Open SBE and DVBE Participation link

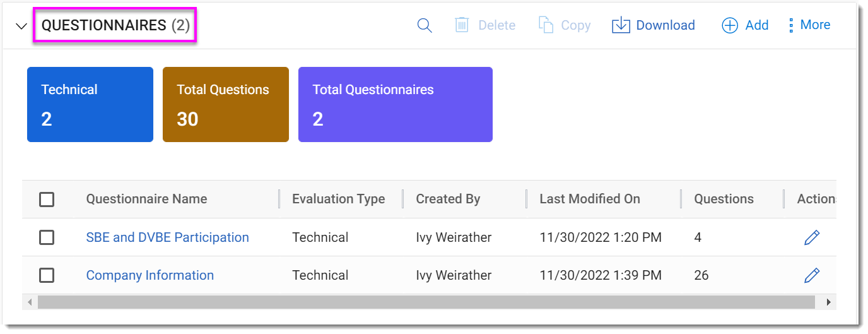(x=167, y=237)
